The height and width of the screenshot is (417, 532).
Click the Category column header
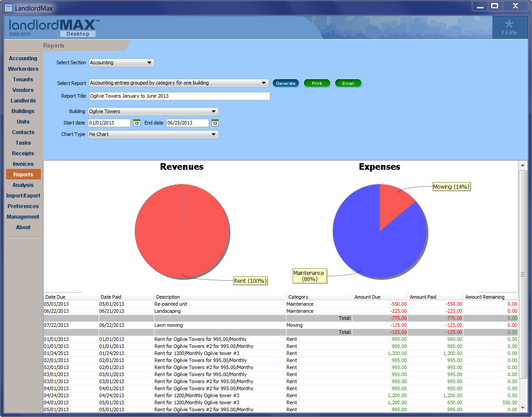(x=319, y=297)
